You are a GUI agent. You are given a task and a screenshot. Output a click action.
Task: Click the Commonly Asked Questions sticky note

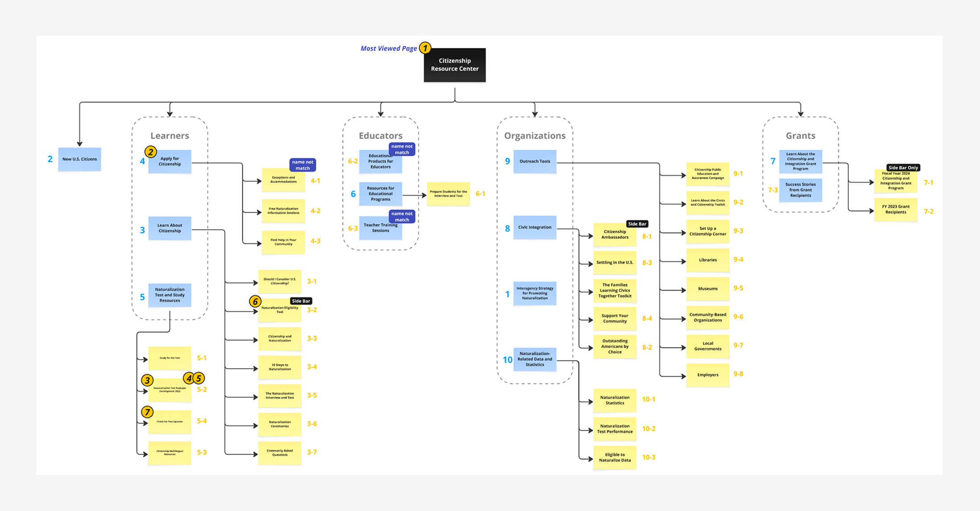point(280,453)
